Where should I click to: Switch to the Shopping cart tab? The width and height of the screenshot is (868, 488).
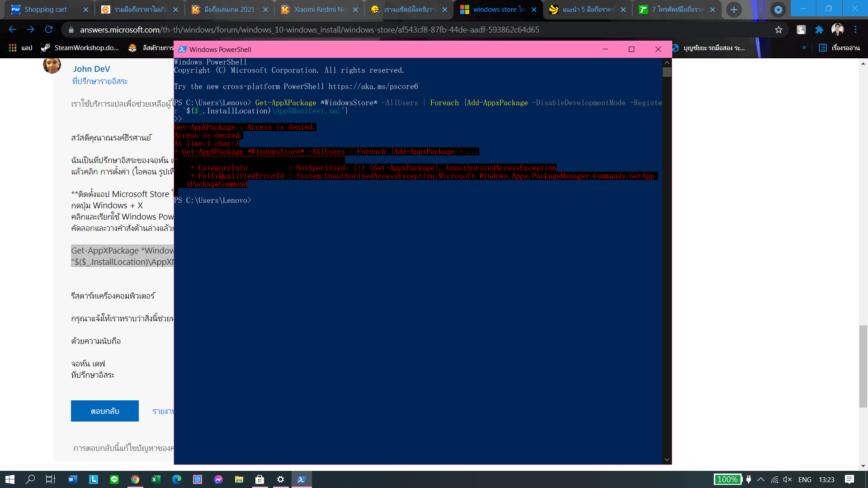(x=45, y=9)
